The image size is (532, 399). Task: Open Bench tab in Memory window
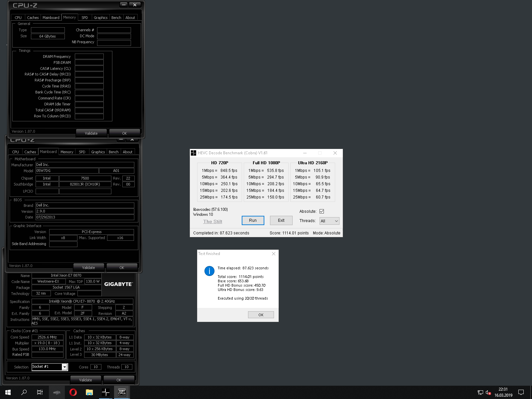click(x=116, y=18)
